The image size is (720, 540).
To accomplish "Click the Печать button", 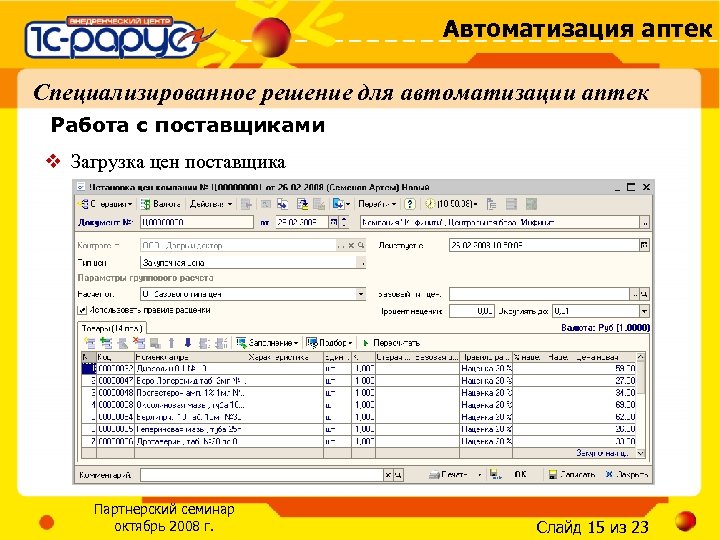I will pyautogui.click(x=448, y=474).
